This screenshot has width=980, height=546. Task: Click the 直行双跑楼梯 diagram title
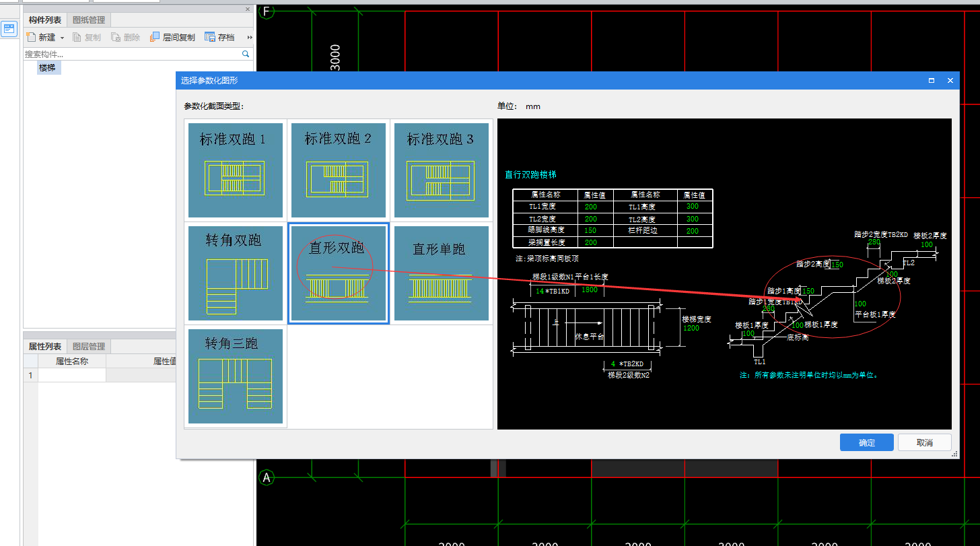pos(530,175)
